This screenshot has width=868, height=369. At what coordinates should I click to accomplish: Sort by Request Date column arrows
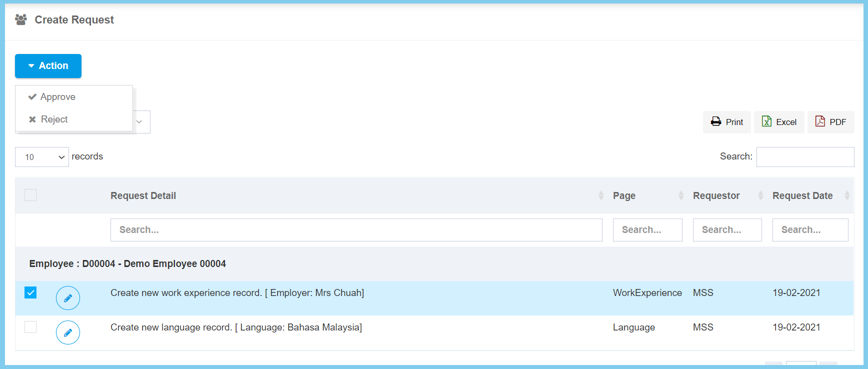point(846,195)
